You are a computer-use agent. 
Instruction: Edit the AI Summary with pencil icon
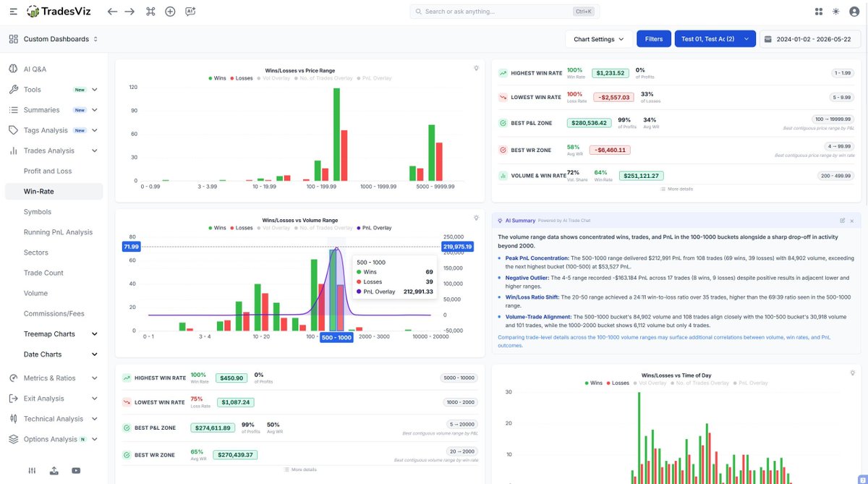[x=842, y=220]
